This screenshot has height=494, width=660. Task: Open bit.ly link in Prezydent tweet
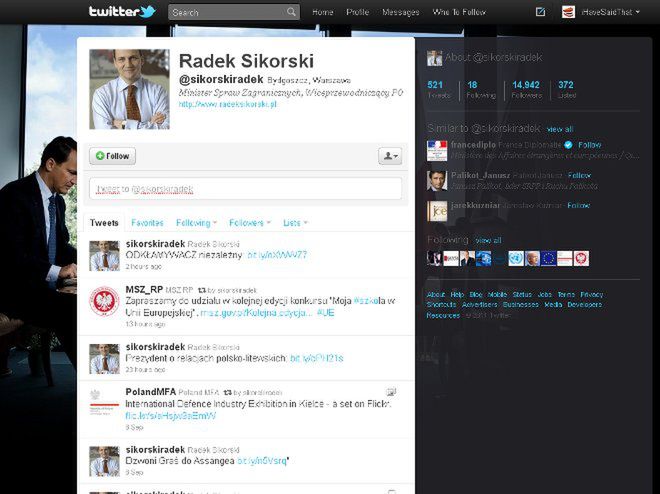point(317,359)
